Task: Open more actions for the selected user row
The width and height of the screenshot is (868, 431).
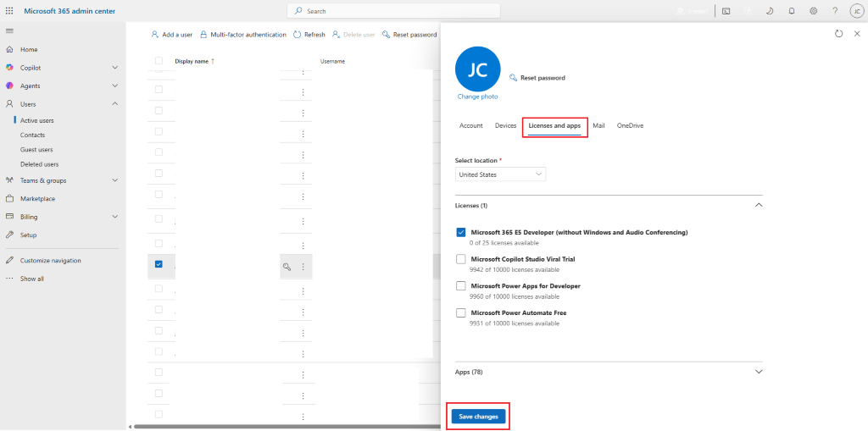Action: tap(303, 267)
